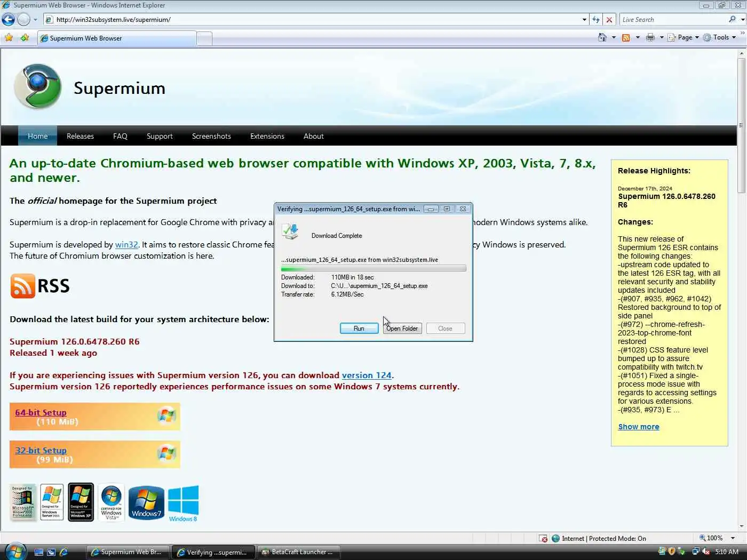Screen dimensions: 747x560
Task: Click Open Folder in download dialog
Action: click(x=402, y=329)
